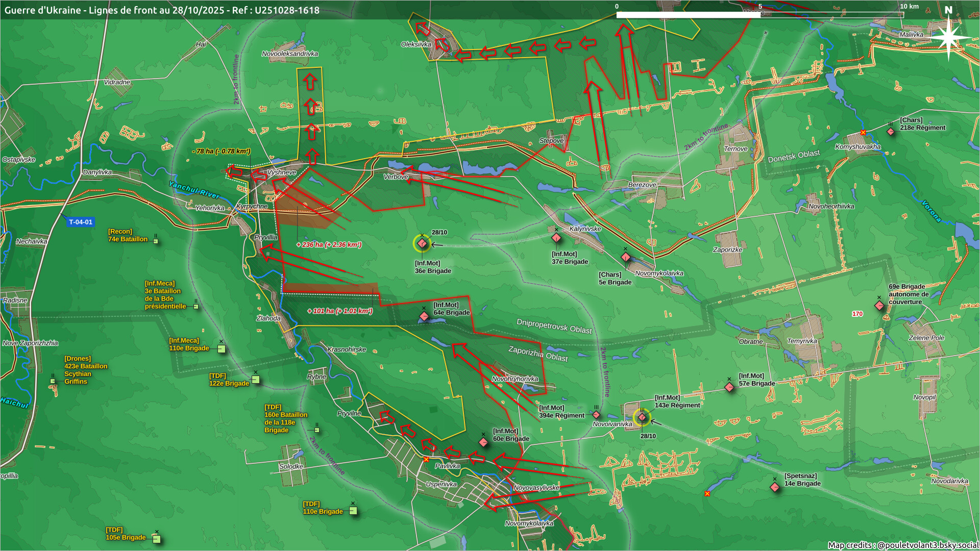
Task: Select the 218e Régiment Chars unit marker
Action: click(891, 132)
